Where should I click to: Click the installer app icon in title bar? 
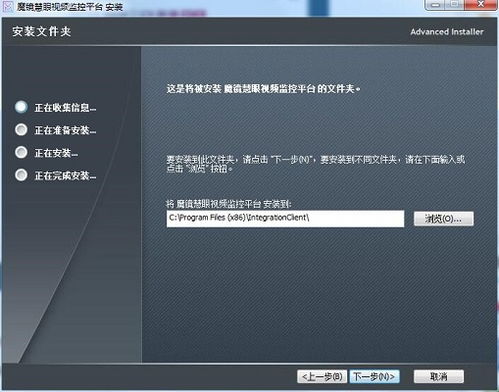pyautogui.click(x=7, y=6)
